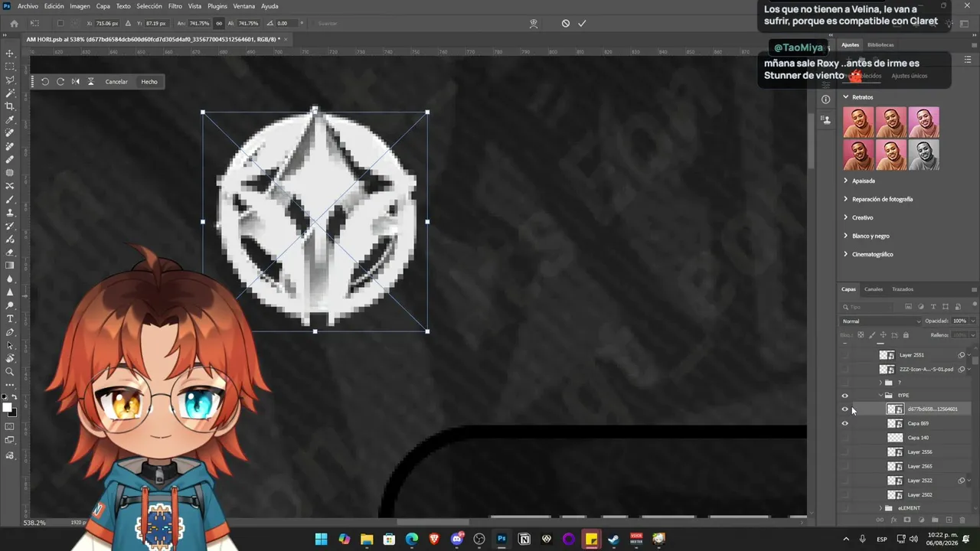This screenshot has height=551, width=980.
Task: Select the Crop tool
Action: click(10, 106)
